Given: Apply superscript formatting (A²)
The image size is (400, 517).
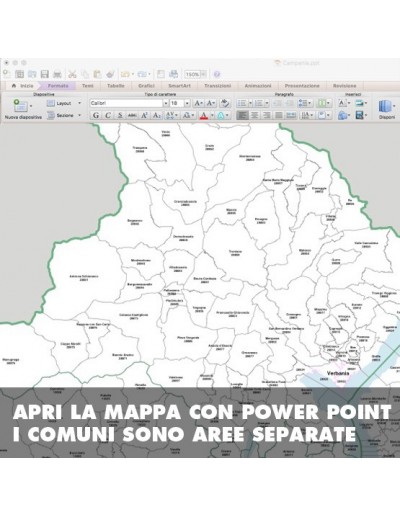Looking at the screenshot, I should click(x=144, y=115).
